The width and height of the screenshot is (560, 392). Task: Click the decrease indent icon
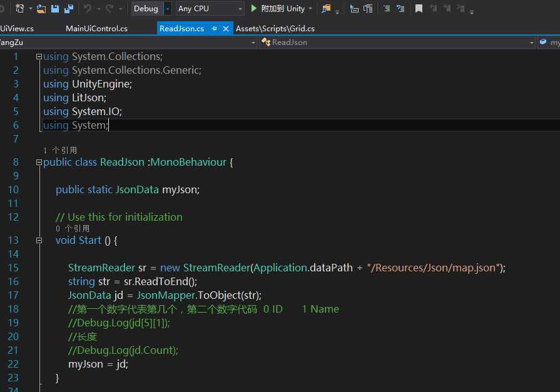(387, 8)
